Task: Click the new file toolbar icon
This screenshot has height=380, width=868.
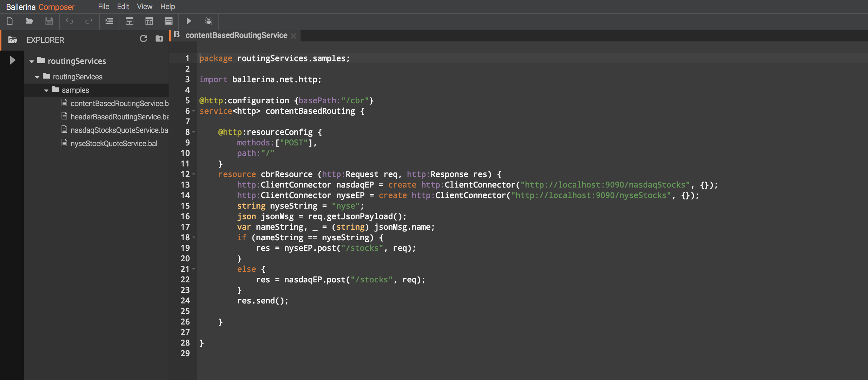Action: (x=10, y=21)
